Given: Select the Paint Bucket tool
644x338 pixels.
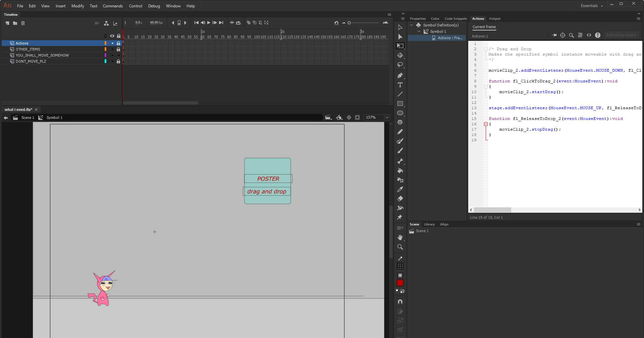Looking at the screenshot, I should 400,171.
